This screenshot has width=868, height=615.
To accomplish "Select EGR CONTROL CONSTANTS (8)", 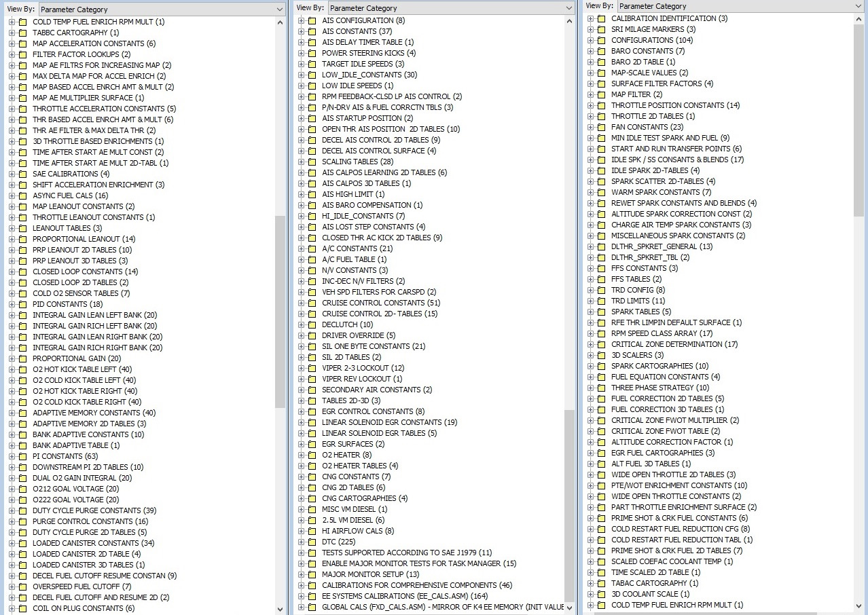I will point(373,411).
